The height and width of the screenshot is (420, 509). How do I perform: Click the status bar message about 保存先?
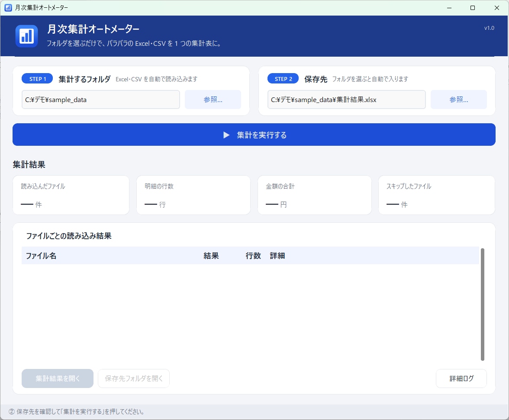[76, 412]
